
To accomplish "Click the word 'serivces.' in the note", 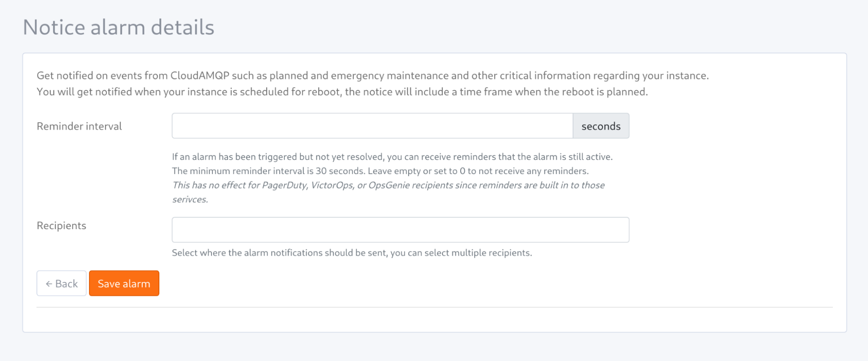I will pos(190,200).
